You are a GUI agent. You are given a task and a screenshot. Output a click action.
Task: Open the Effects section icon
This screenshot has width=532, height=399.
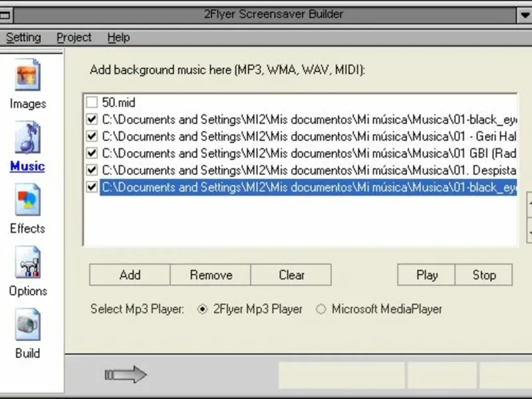(x=27, y=200)
